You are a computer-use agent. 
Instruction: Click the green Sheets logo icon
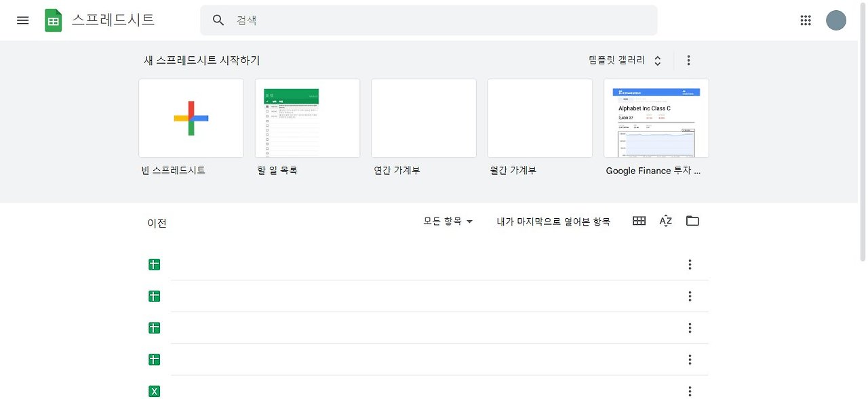(54, 20)
